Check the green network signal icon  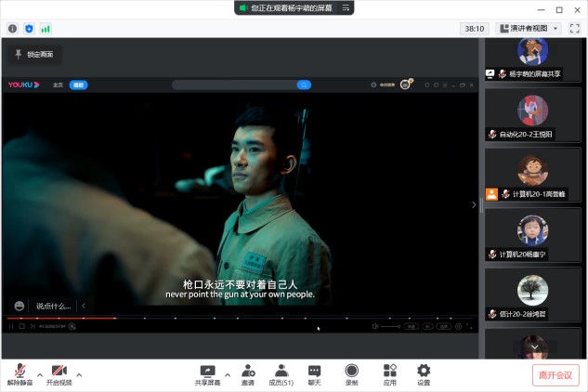pyautogui.click(x=46, y=29)
